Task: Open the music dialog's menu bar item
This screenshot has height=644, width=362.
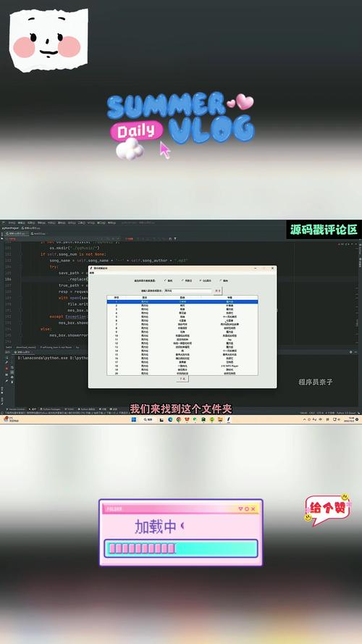Action: coord(91,272)
